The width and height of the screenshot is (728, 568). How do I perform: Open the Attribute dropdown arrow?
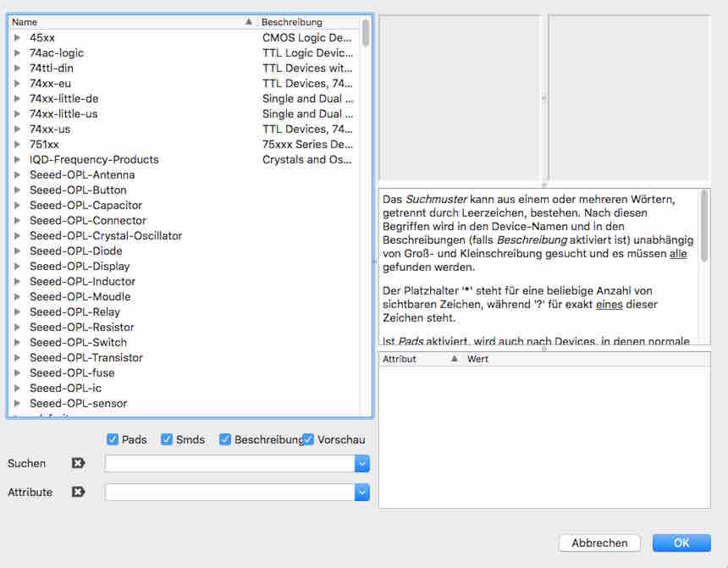(x=362, y=493)
